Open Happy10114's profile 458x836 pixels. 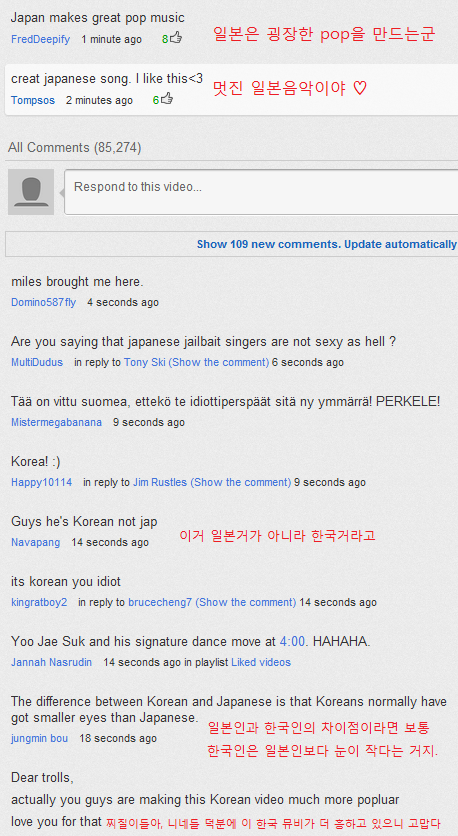pyautogui.click(x=42, y=483)
